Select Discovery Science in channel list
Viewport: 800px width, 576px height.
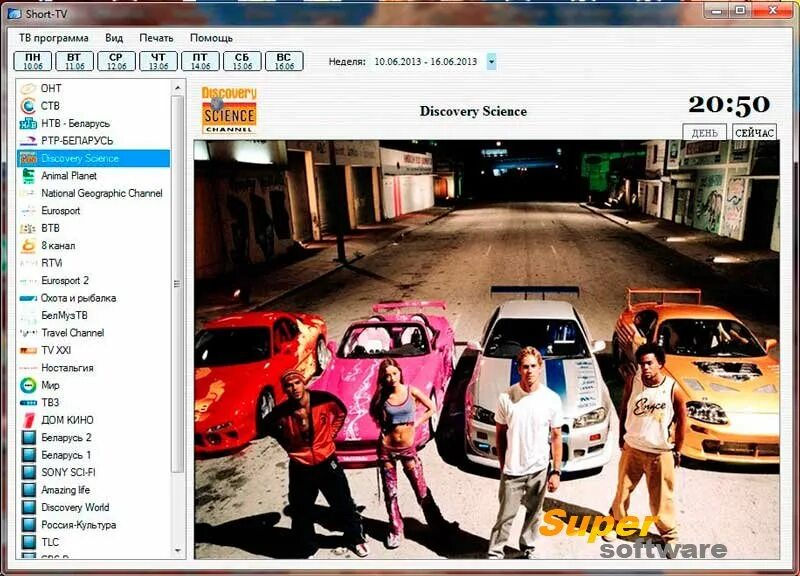[94, 158]
